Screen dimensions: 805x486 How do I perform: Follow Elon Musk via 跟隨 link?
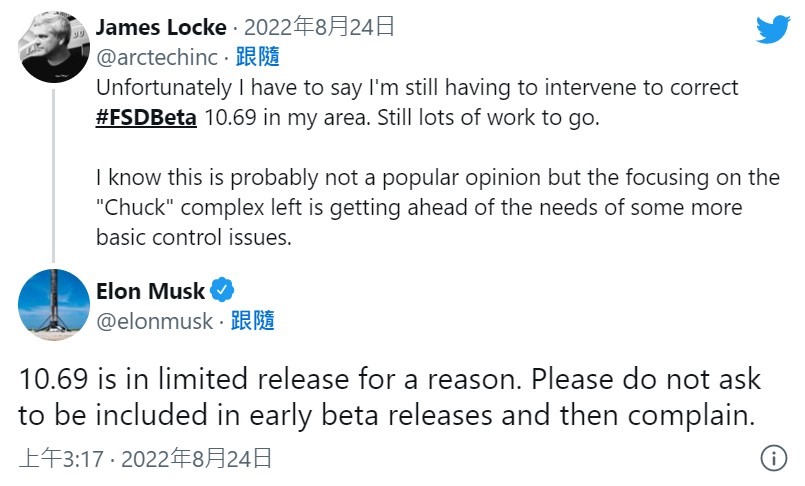(253, 320)
